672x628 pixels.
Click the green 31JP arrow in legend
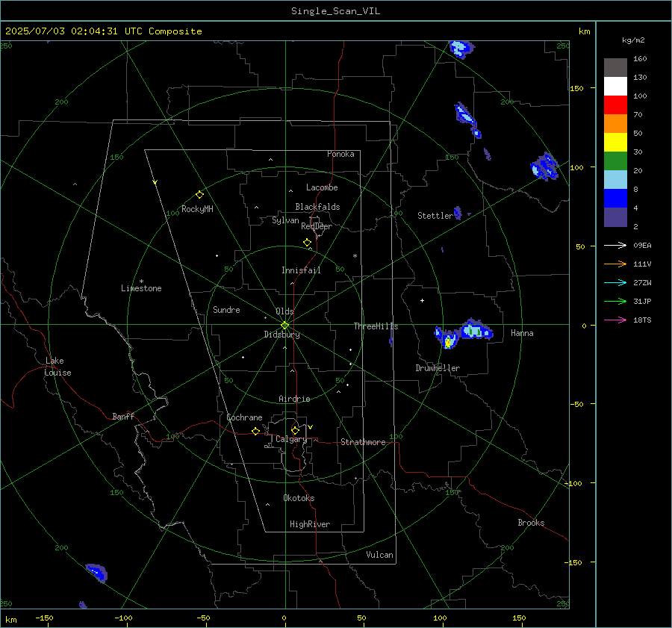click(x=615, y=302)
